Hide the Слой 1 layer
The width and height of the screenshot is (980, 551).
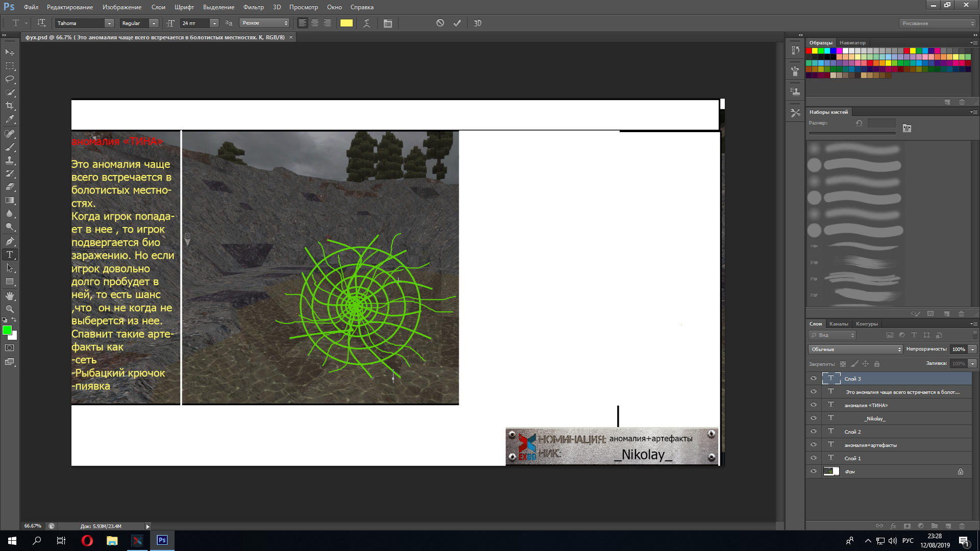pyautogui.click(x=814, y=458)
